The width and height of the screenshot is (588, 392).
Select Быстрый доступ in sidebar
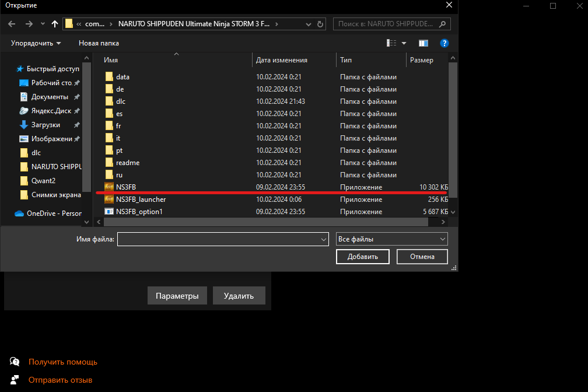click(x=48, y=69)
